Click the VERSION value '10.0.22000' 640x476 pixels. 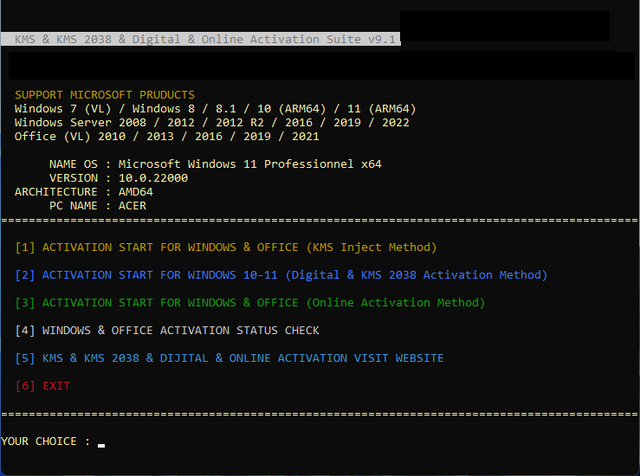(153, 178)
